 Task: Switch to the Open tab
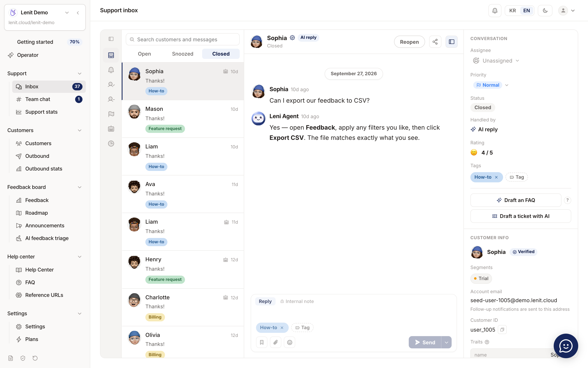144,54
